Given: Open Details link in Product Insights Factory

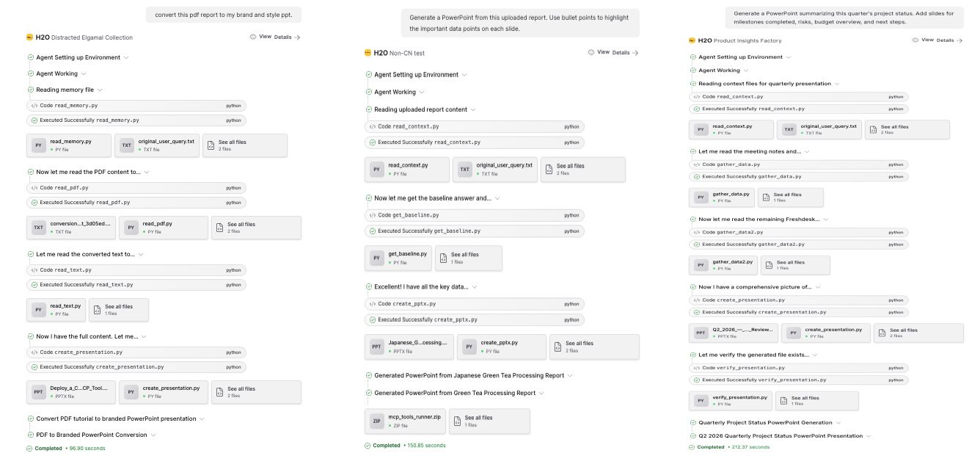Looking at the screenshot, I should click(949, 40).
